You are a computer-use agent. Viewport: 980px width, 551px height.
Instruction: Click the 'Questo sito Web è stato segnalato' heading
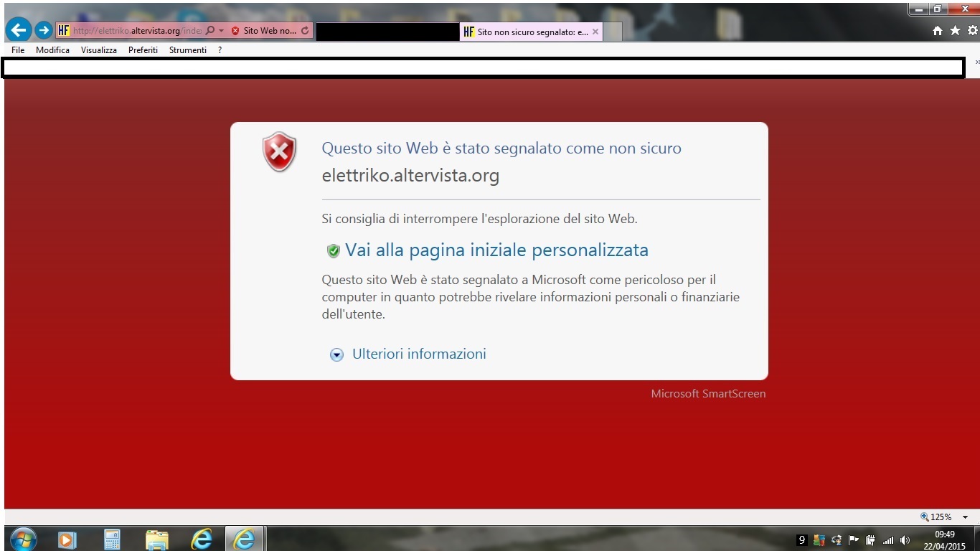pos(501,149)
